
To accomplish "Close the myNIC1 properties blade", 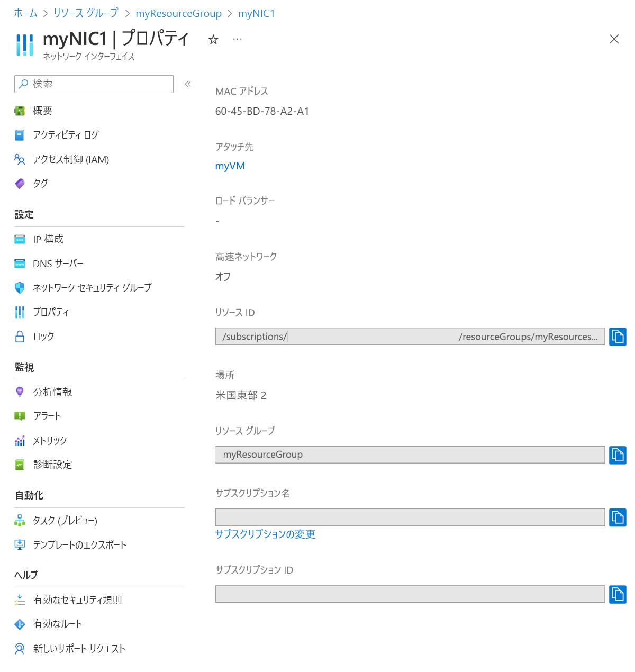I will pyautogui.click(x=614, y=39).
